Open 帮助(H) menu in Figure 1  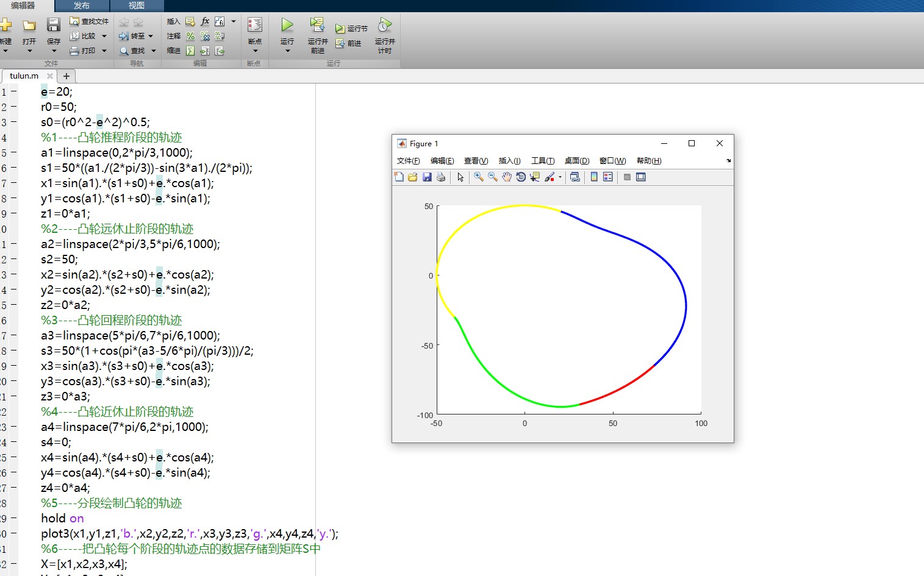point(649,161)
